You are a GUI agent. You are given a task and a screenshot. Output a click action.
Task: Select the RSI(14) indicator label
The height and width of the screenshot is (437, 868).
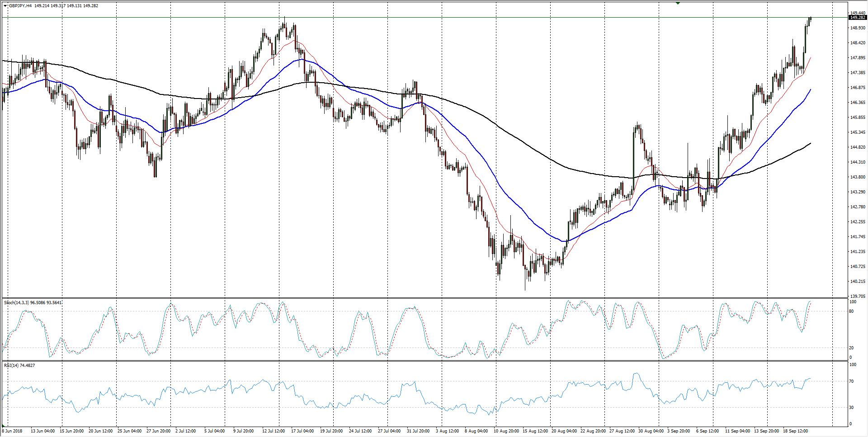click(x=11, y=365)
